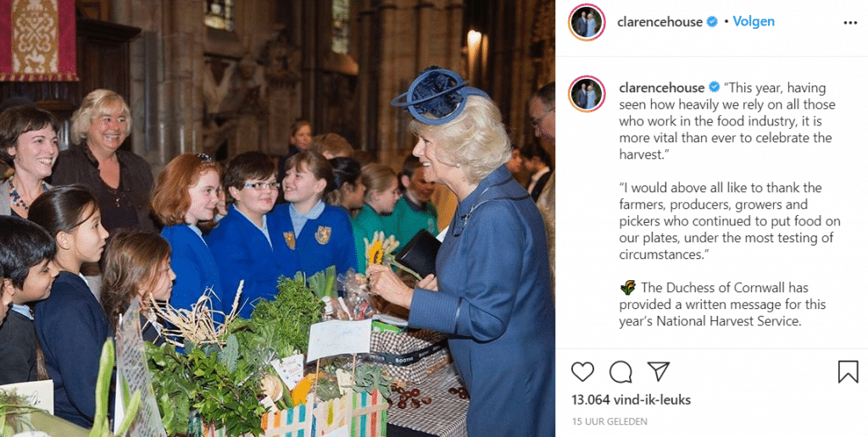The height and width of the screenshot is (437, 868).
Task: Click the corn emoji in the caption
Action: [628, 288]
